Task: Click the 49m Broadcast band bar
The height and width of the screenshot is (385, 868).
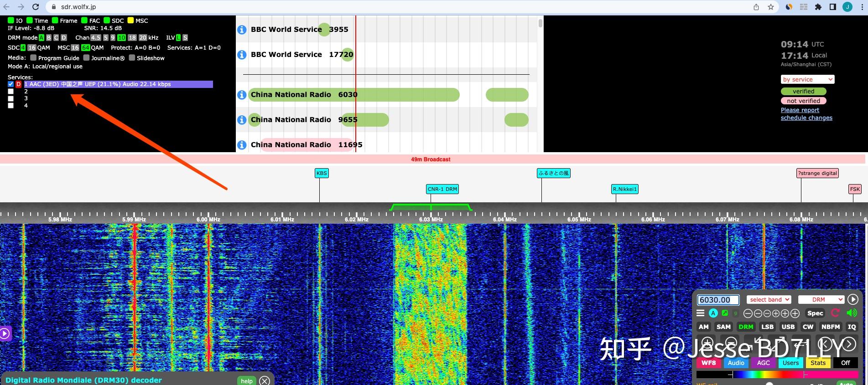Action: [432, 159]
